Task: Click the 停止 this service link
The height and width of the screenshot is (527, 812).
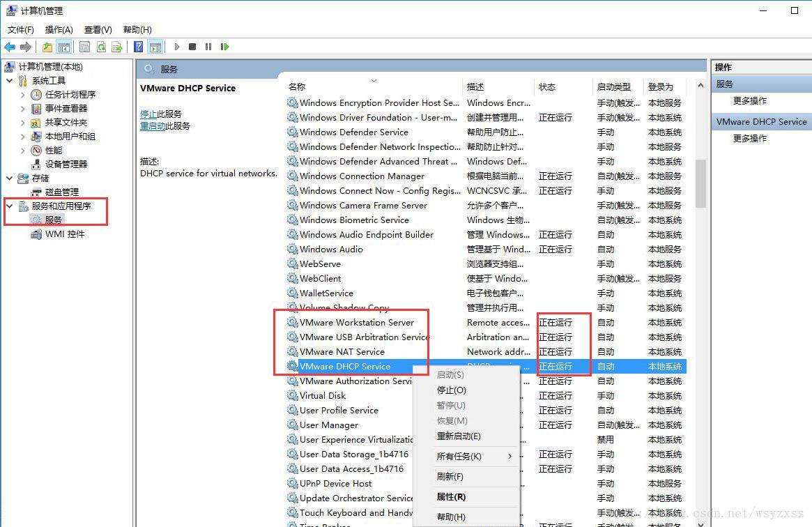Action: 148,114
